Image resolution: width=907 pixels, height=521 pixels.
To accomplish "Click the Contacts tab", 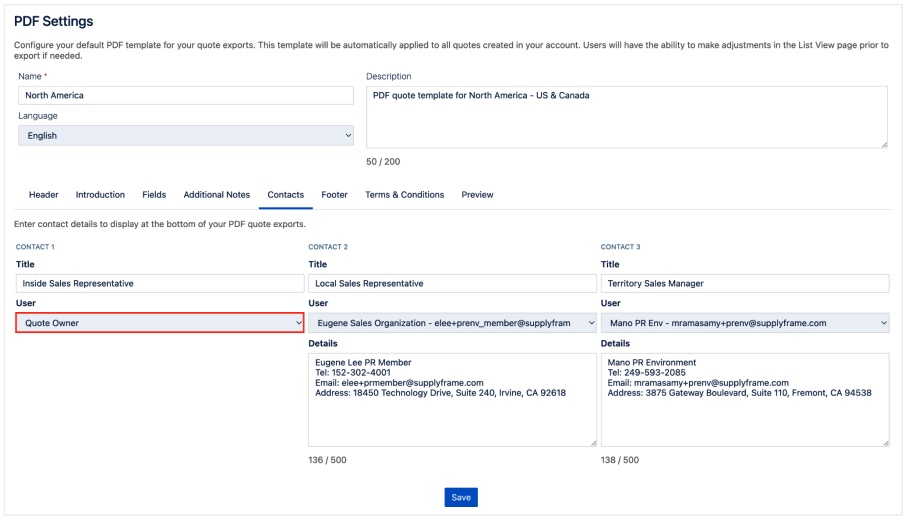I will (x=286, y=195).
